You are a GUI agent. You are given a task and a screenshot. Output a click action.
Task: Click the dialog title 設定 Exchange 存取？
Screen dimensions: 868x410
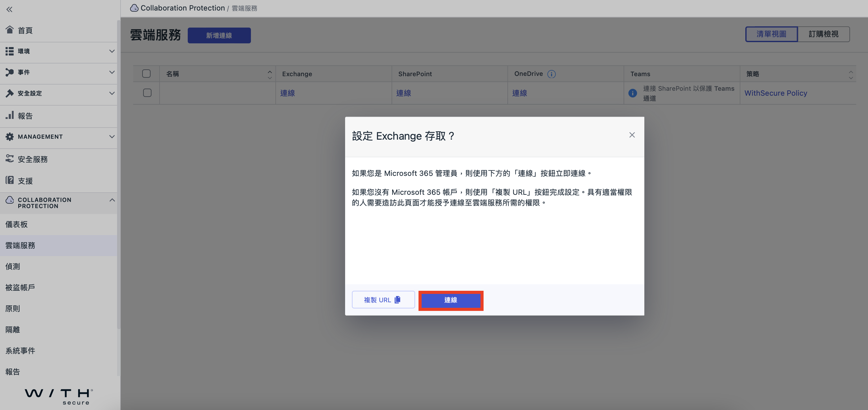pos(403,136)
